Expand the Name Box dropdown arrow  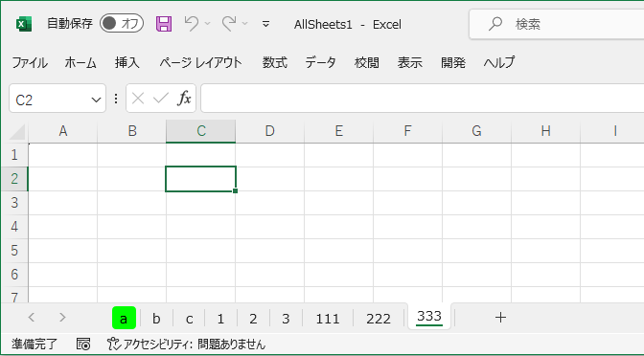point(96,100)
